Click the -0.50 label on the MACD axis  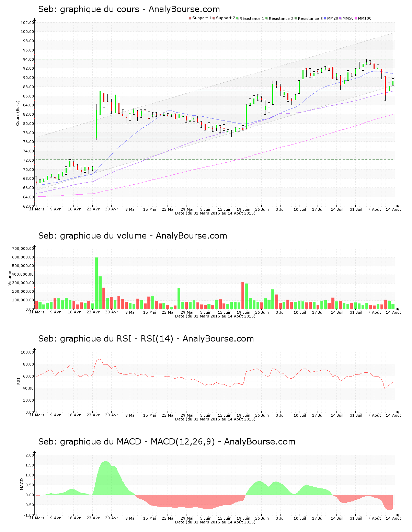(29, 505)
